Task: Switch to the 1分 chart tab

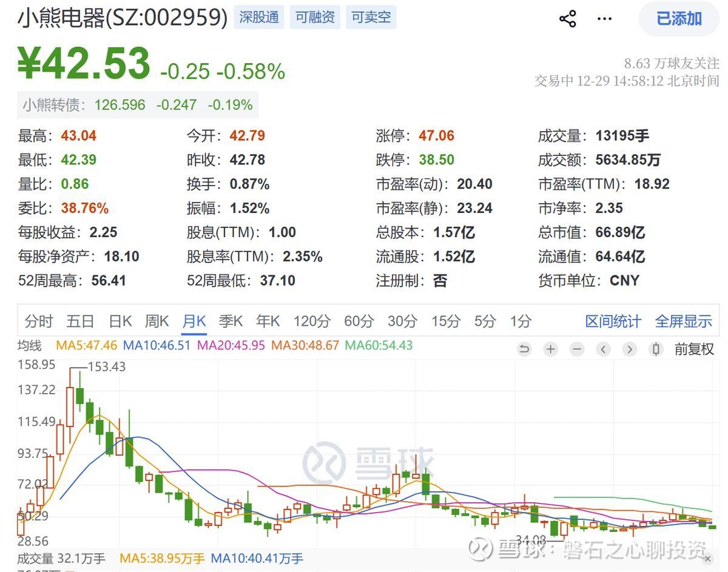Action: 521,321
